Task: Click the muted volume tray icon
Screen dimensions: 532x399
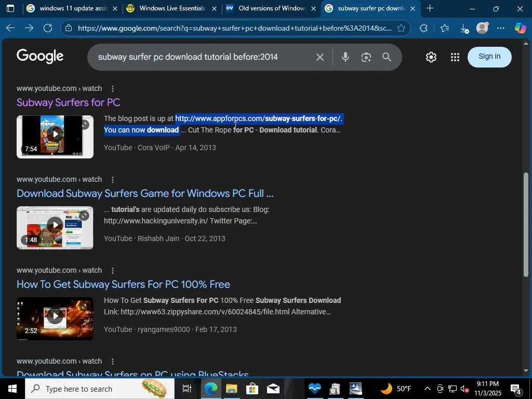Action: tap(464, 389)
